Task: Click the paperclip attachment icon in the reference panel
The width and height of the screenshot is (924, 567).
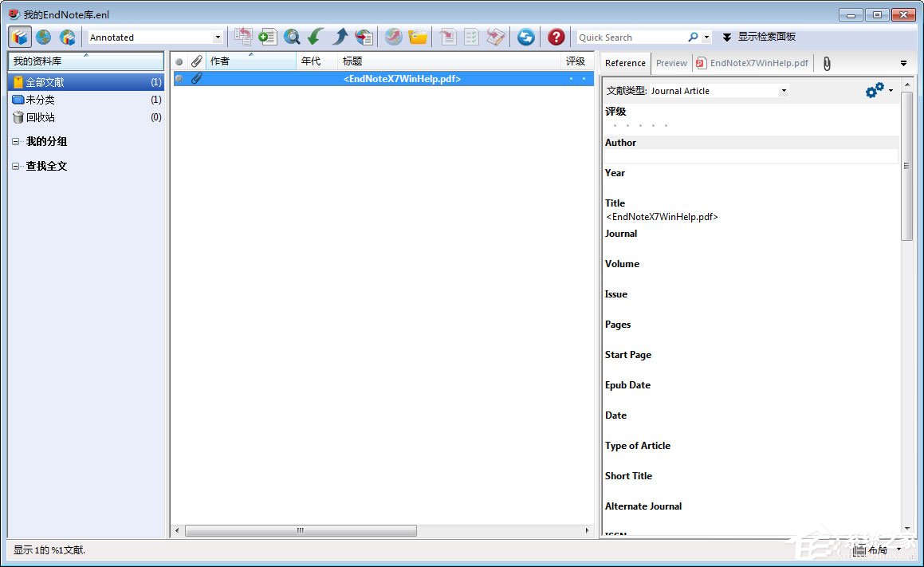Action: point(826,63)
